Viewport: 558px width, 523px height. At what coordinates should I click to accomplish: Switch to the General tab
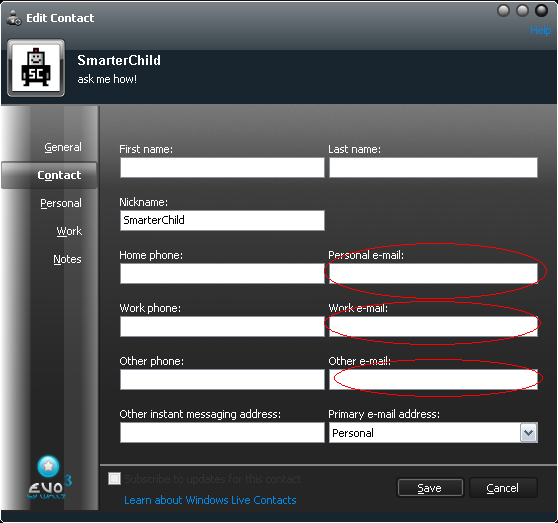pos(63,147)
